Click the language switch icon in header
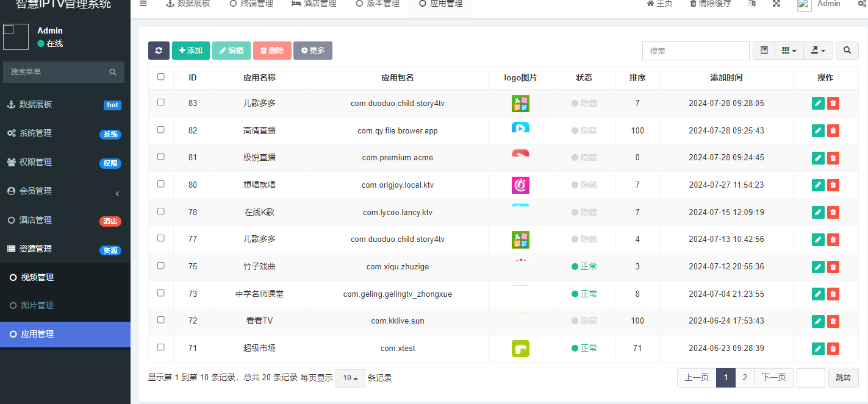 [x=752, y=4]
